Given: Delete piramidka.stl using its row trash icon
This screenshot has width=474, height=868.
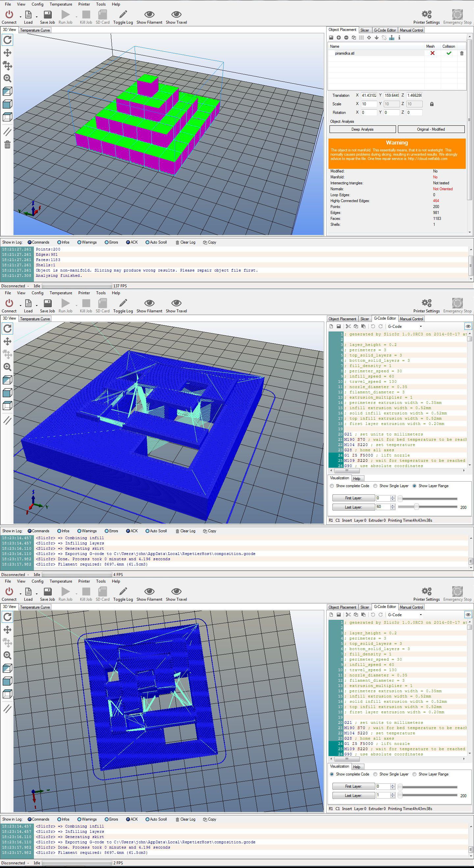Looking at the screenshot, I should tap(461, 53).
